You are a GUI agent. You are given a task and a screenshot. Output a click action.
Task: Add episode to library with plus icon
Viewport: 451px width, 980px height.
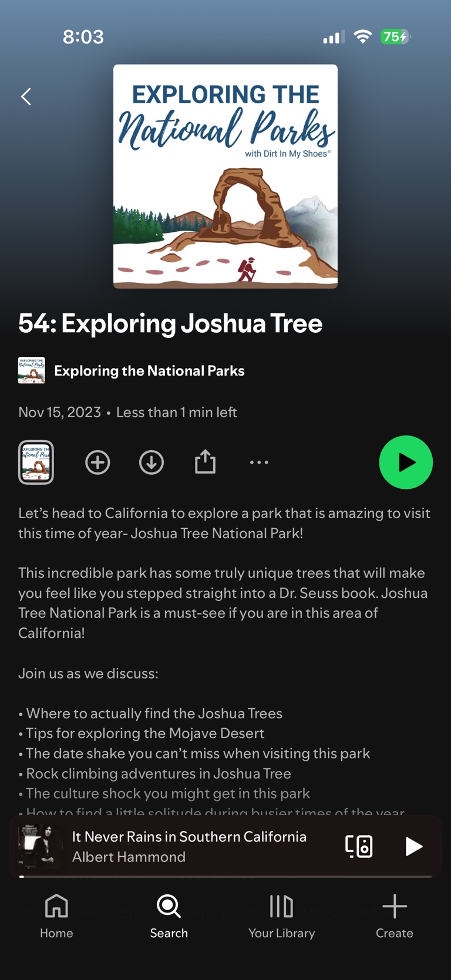97,462
